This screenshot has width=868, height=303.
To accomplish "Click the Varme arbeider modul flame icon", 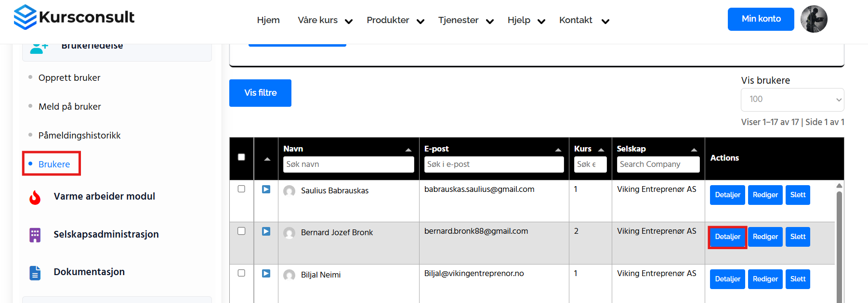I will pyautogui.click(x=35, y=197).
